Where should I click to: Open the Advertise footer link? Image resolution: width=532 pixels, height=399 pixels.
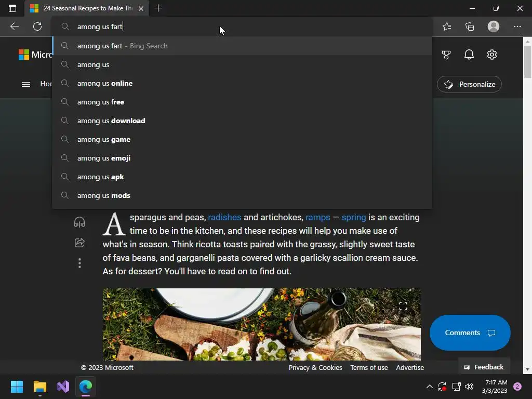click(x=410, y=367)
